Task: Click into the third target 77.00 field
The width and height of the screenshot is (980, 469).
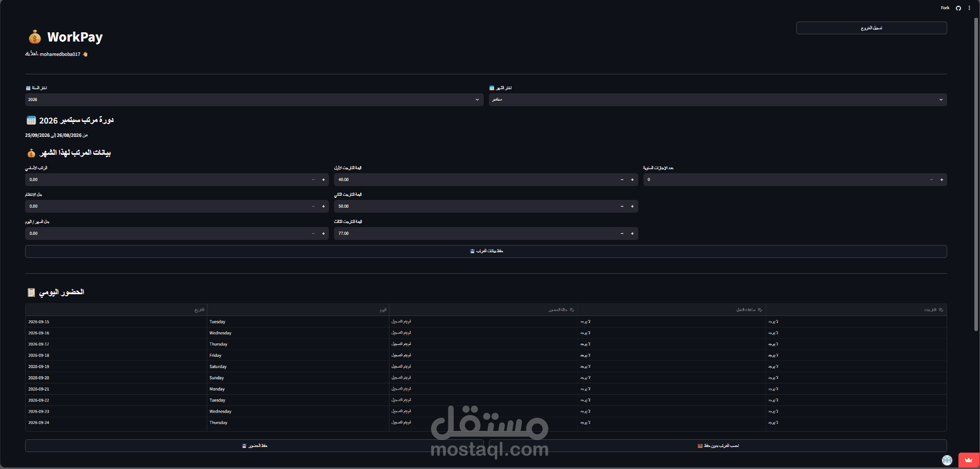Action: [475, 233]
